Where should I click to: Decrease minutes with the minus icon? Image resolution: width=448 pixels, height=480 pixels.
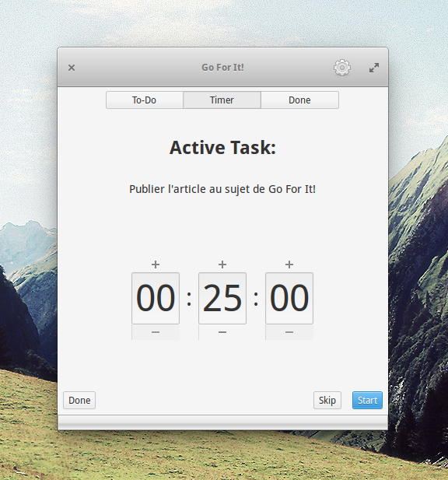click(222, 332)
